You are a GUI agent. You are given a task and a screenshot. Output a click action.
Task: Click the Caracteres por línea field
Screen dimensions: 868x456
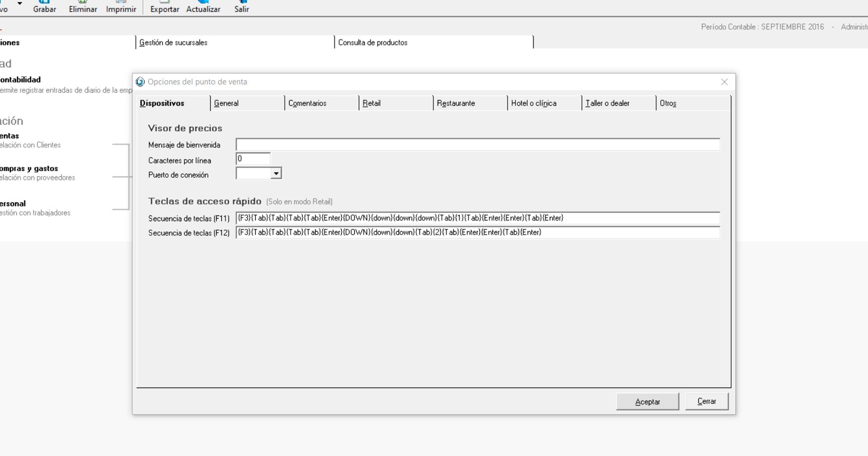pos(253,159)
